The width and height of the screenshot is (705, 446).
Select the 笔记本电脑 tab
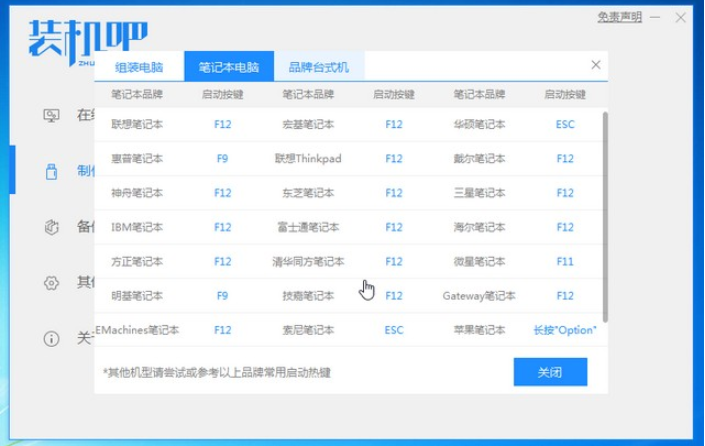[229, 67]
